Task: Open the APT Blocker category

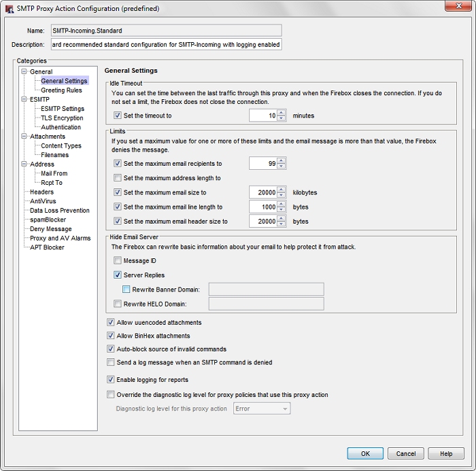Action: click(47, 247)
